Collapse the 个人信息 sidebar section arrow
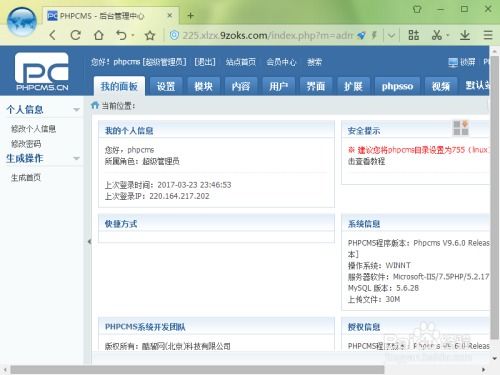This screenshot has height=375, width=500. tap(76, 110)
